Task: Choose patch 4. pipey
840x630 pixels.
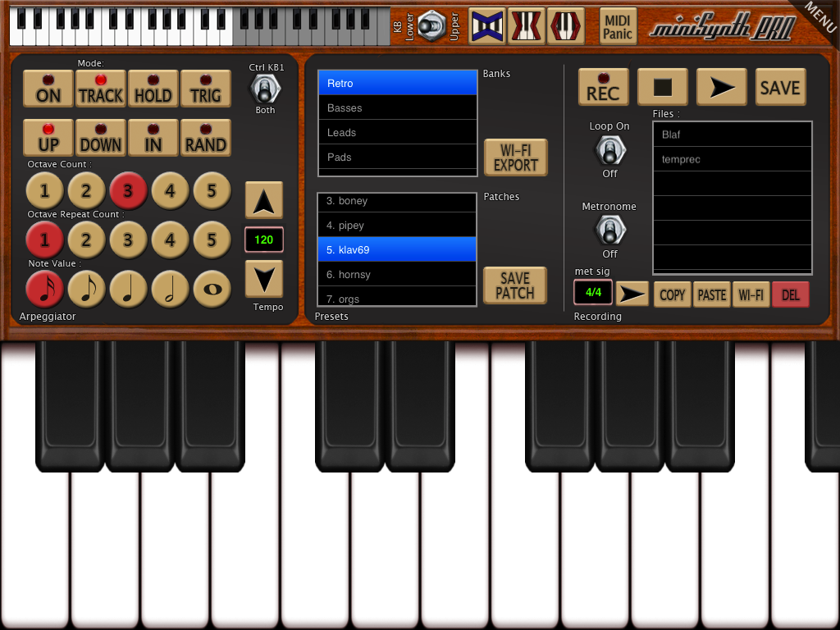Action: pos(397,225)
